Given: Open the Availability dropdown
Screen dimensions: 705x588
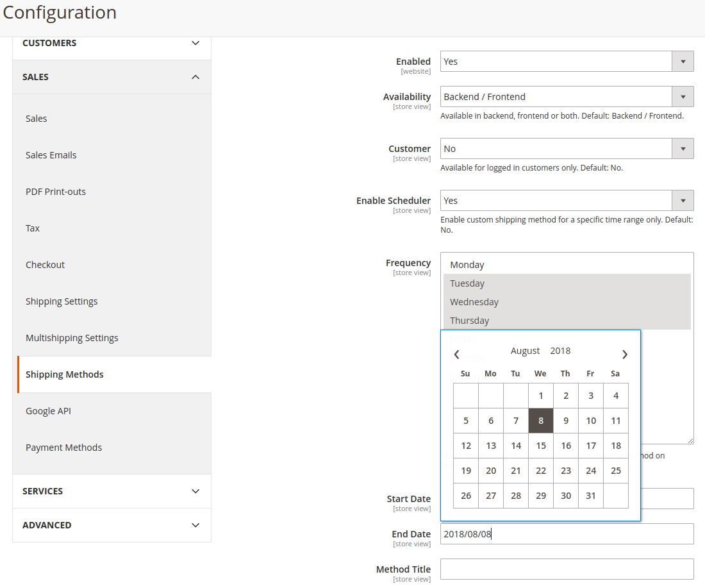Looking at the screenshot, I should pyautogui.click(x=567, y=97).
